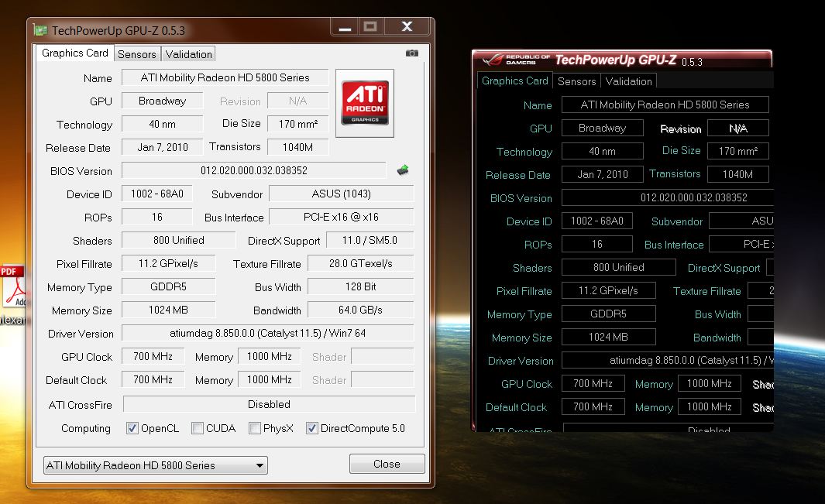Toggle the CUDA checkbox
Image resolution: width=825 pixels, height=504 pixels.
(x=198, y=428)
